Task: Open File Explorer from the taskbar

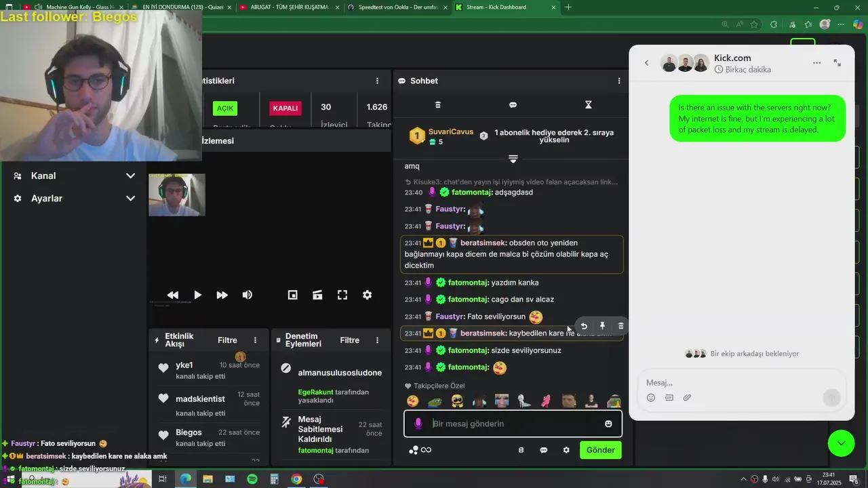Action: [208, 479]
